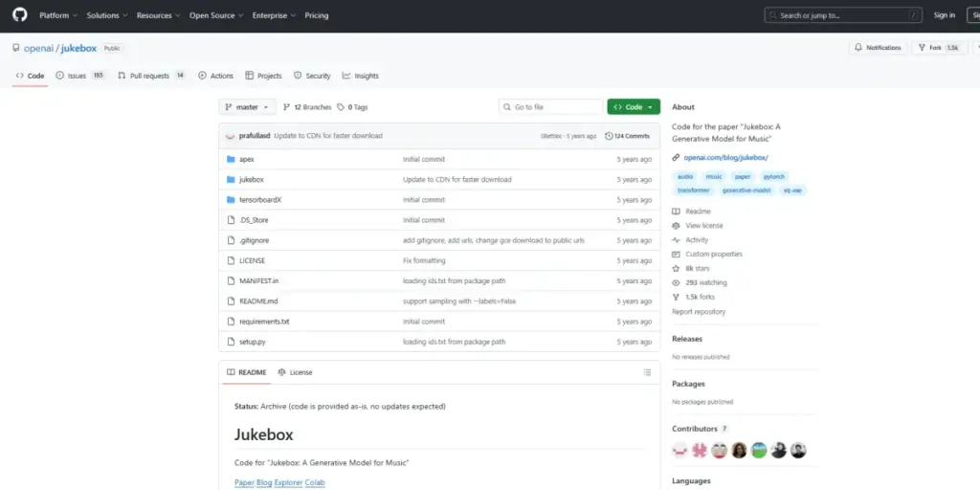Open commit 'Fix formatting' message
980x490 pixels.
[424, 260]
